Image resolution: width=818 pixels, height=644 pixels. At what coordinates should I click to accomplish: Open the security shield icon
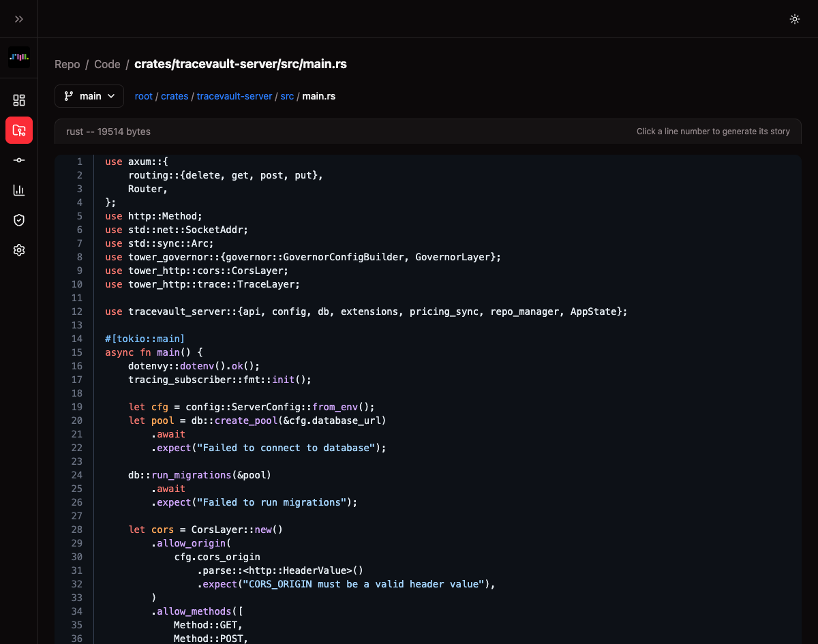[x=18, y=220]
